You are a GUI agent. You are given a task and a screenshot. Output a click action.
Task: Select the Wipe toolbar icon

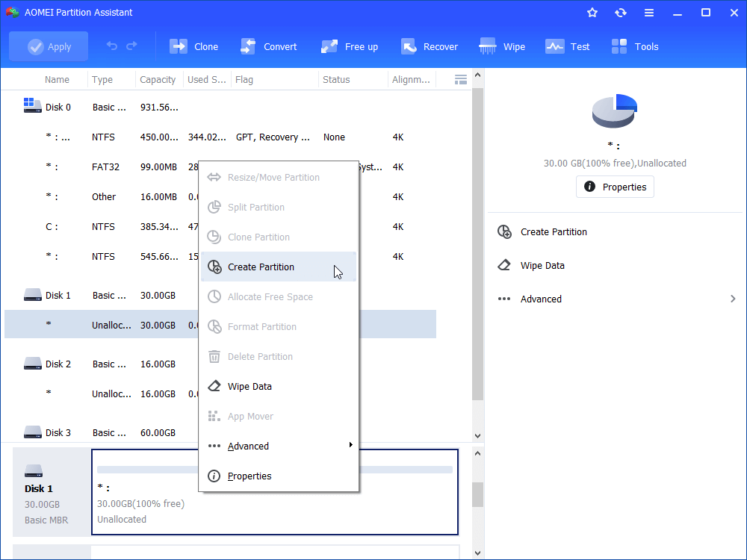502,46
